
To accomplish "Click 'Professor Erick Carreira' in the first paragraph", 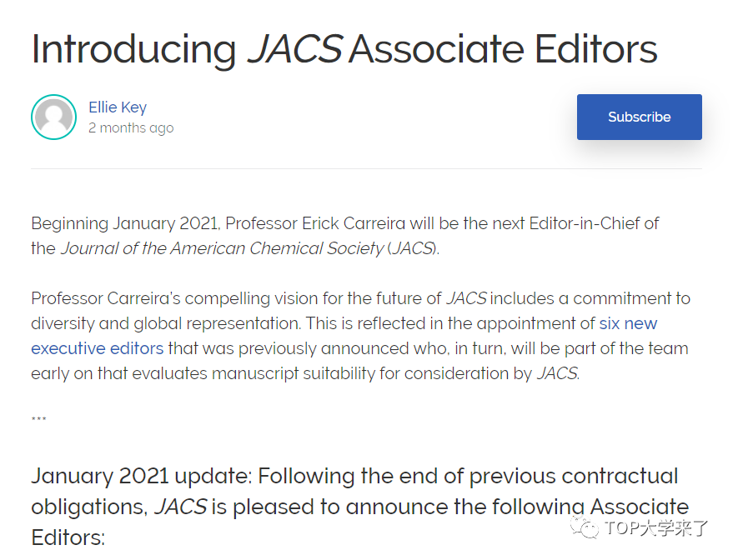I will click(x=315, y=223).
